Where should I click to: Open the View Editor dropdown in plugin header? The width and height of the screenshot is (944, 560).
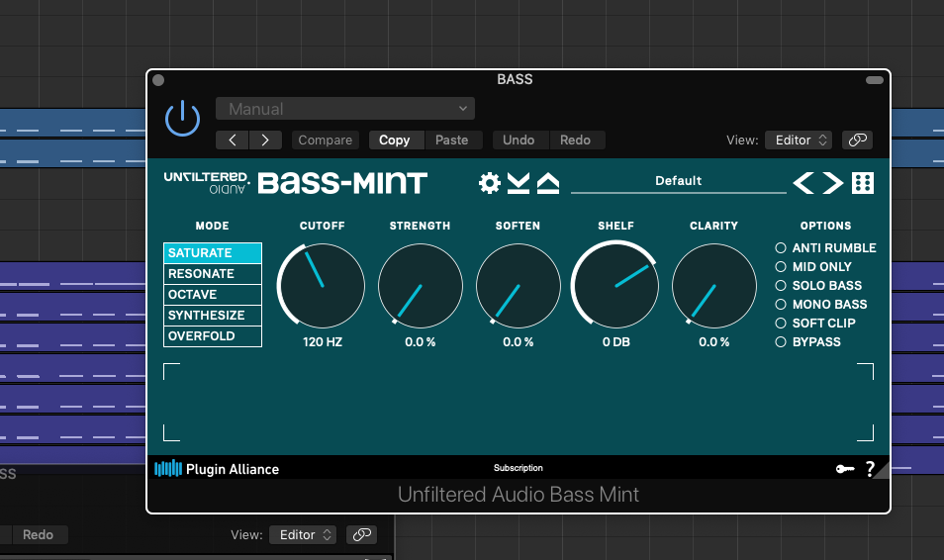(x=799, y=140)
